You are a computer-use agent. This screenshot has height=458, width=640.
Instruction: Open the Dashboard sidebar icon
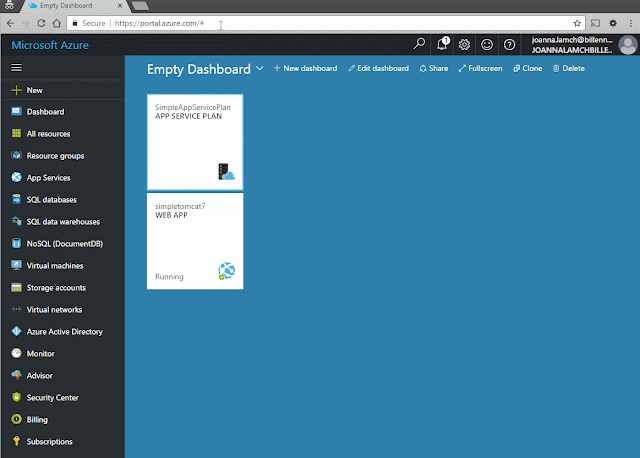(16, 111)
